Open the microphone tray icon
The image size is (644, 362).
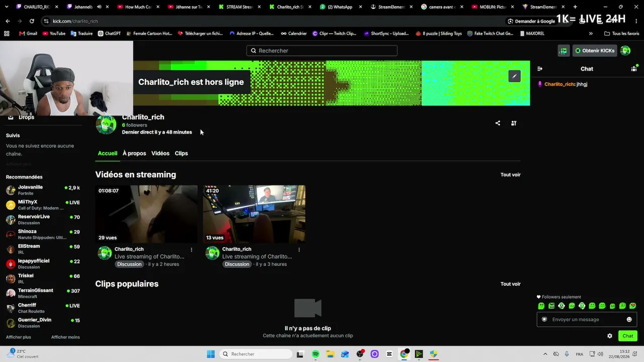point(567,354)
